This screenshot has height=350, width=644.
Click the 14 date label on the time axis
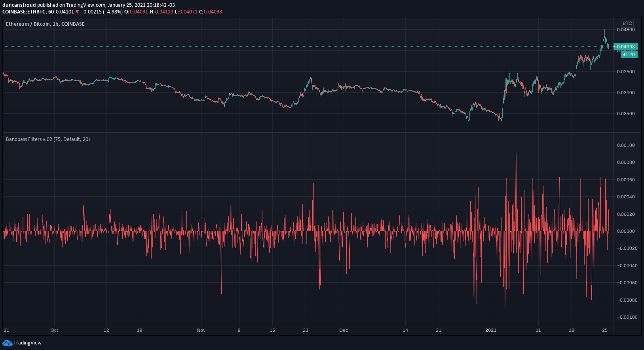pos(405,330)
